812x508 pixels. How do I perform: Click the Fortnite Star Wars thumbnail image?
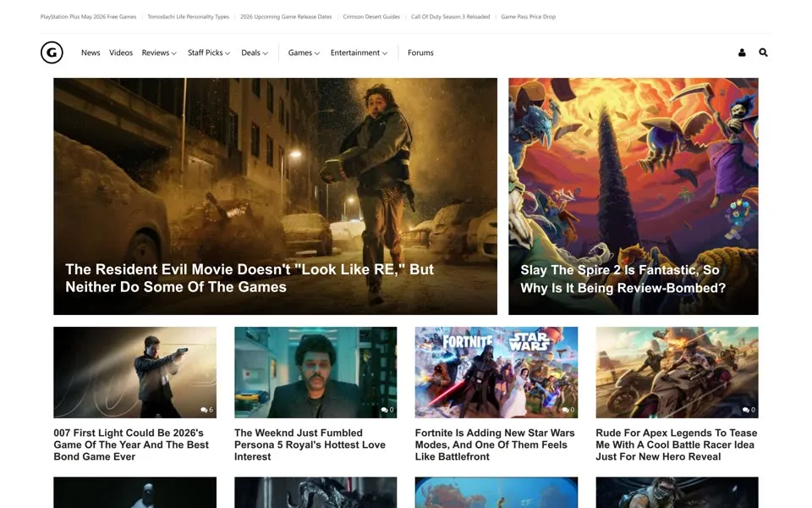[497, 373]
